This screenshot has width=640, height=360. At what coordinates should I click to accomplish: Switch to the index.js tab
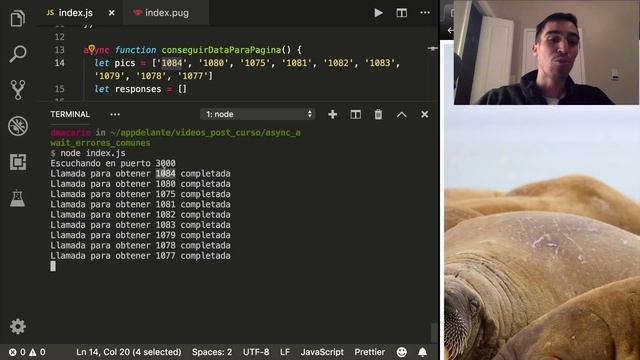76,13
